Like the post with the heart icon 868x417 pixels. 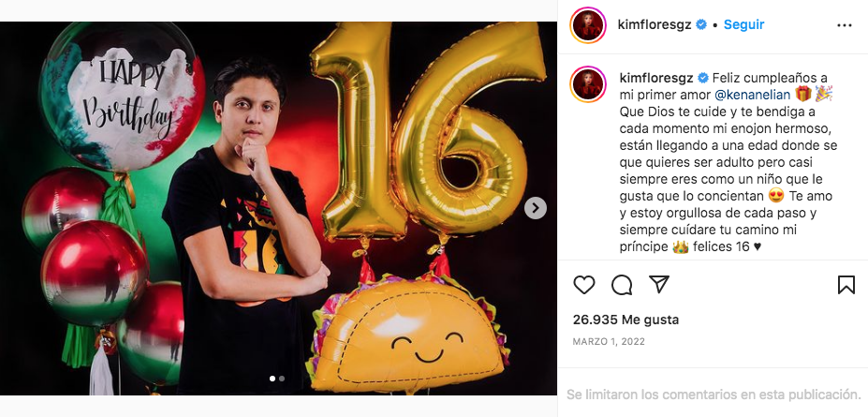click(x=584, y=284)
